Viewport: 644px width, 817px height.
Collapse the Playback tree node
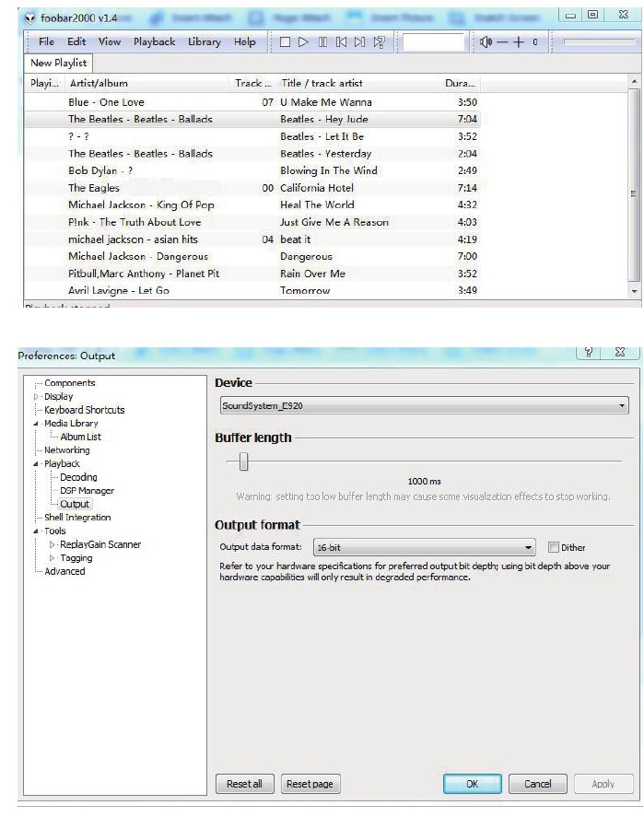click(x=36, y=463)
